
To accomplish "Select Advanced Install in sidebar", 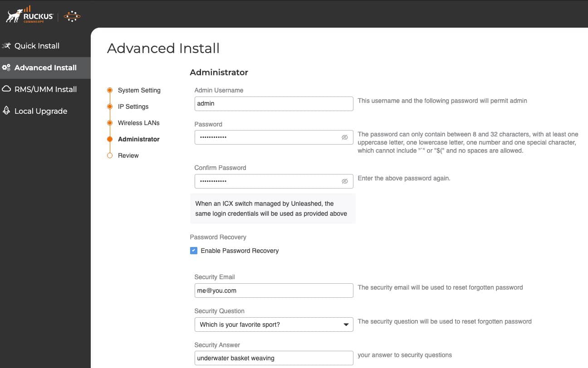I will pos(45,68).
